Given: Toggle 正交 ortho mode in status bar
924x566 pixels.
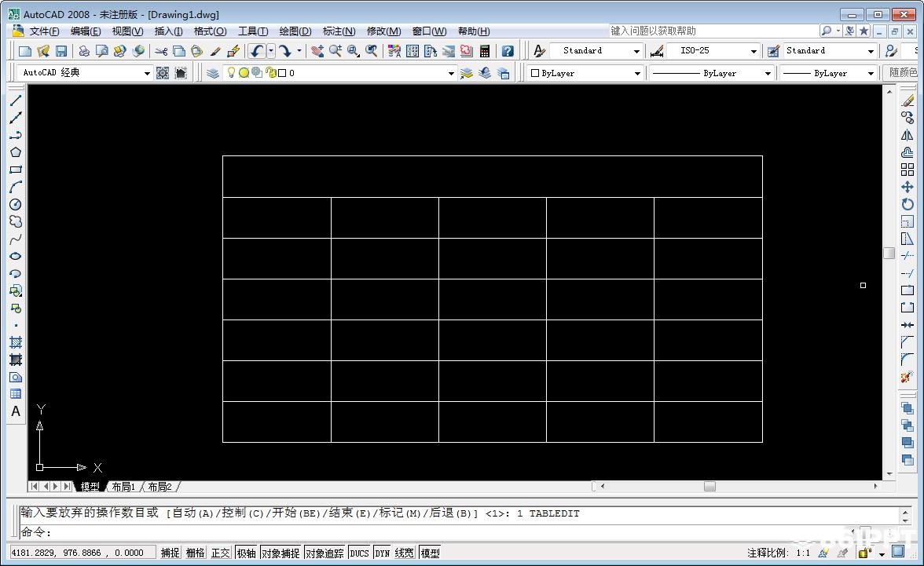Looking at the screenshot, I should tap(221, 553).
